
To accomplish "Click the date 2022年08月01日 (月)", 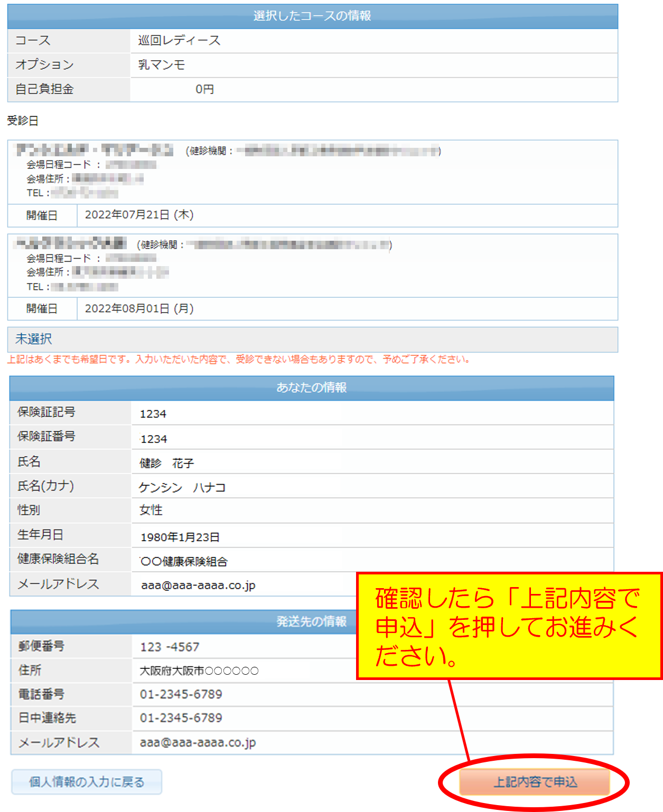I will pos(139,308).
